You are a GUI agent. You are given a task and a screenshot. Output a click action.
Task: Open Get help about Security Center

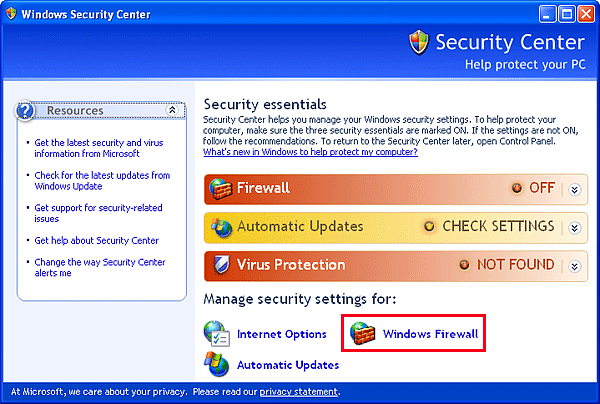tap(96, 240)
